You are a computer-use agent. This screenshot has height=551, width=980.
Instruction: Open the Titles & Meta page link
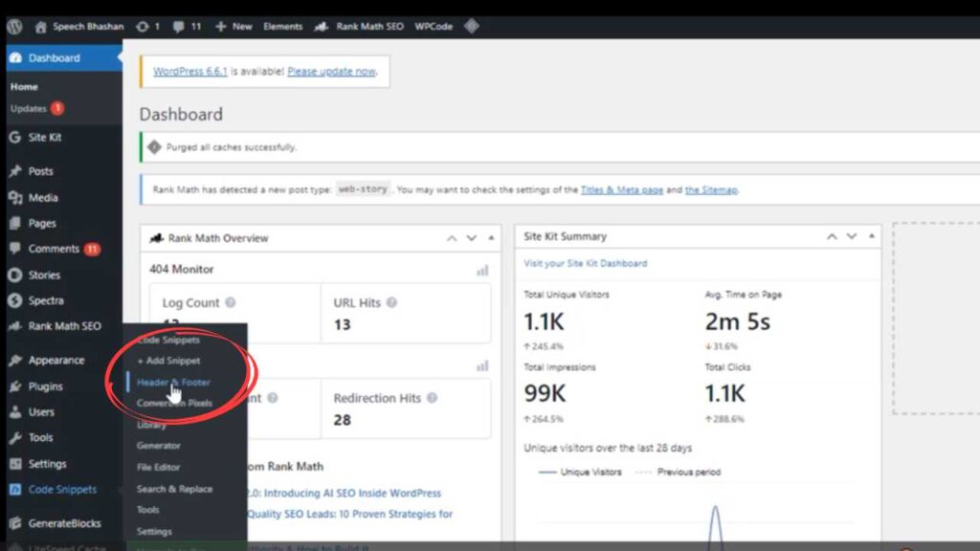[x=622, y=190]
